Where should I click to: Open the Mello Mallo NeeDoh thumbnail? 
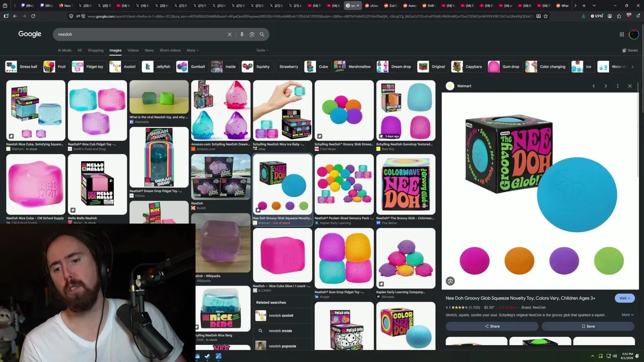(98, 185)
